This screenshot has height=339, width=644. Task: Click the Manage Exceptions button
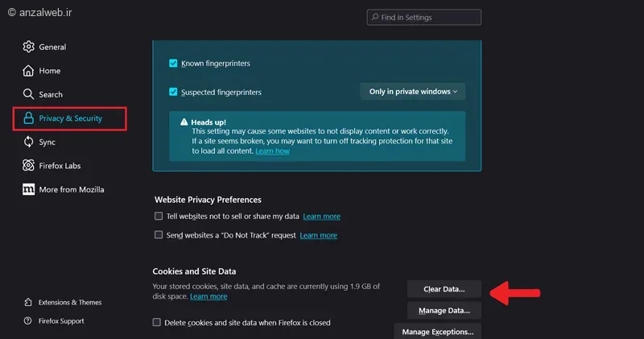pos(438,331)
